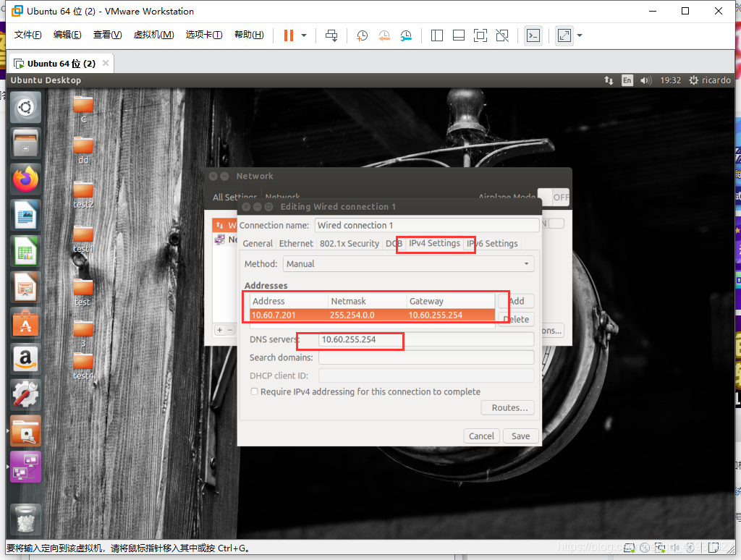Send Ctrl+Alt+Del to the virtual machine
741x560 pixels.
[331, 35]
